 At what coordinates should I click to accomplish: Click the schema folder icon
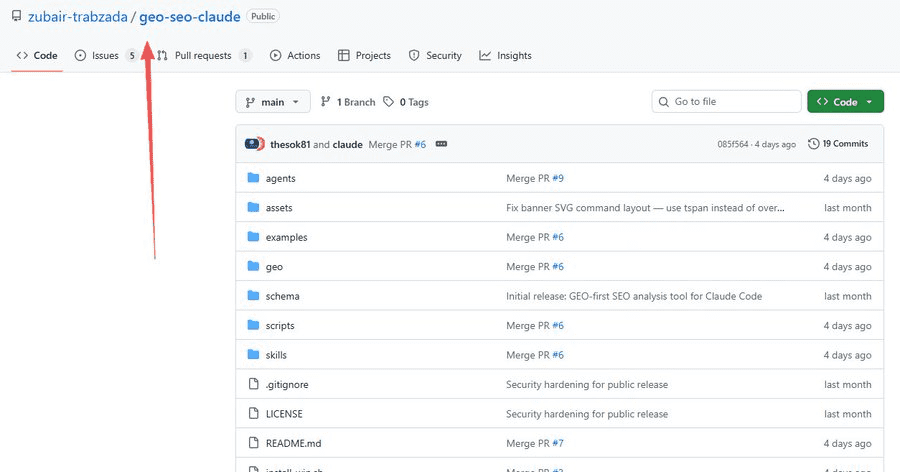click(x=253, y=296)
